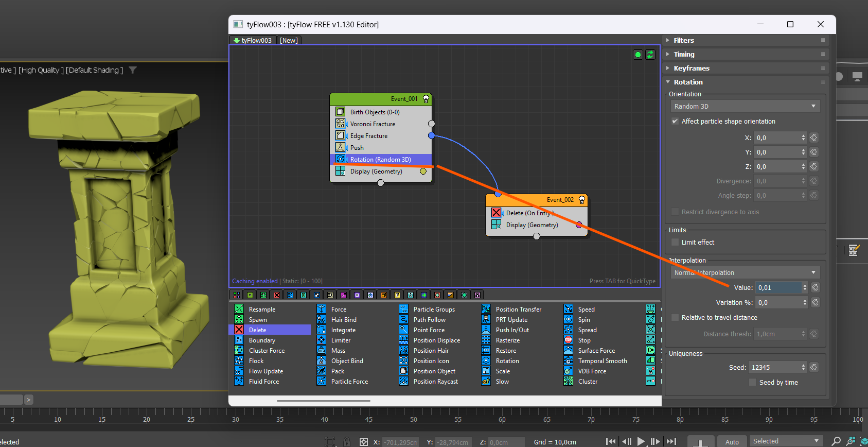This screenshot has height=447, width=868.
Task: Click the Auto key button
Action: [x=732, y=442]
